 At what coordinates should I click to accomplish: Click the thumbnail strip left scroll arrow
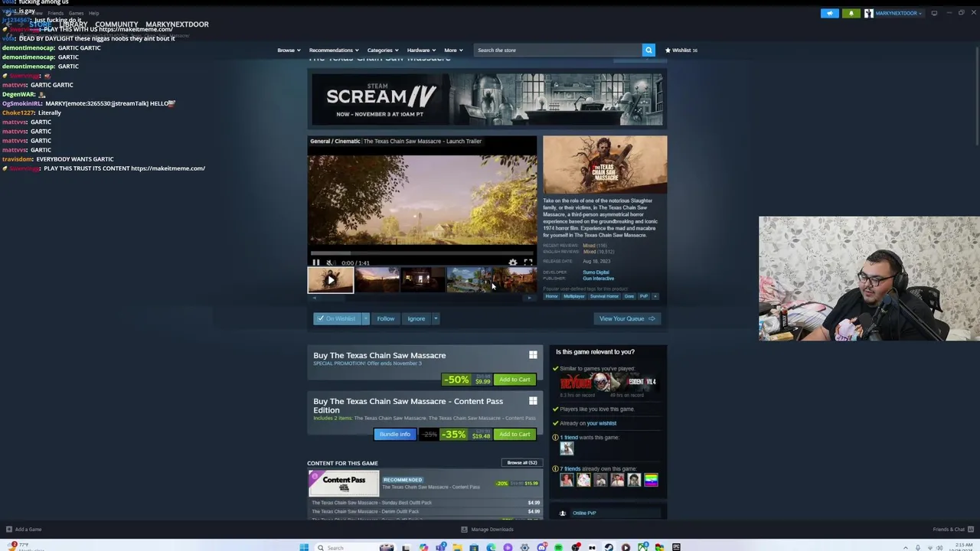(314, 298)
